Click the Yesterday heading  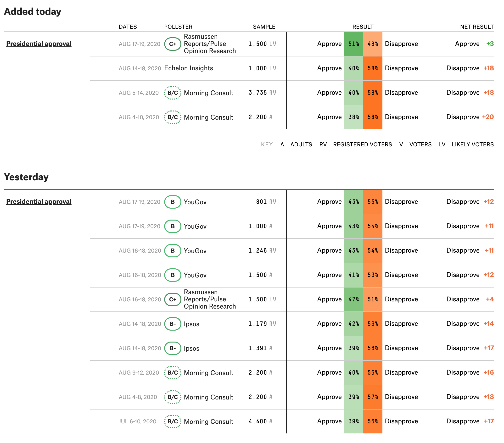coord(26,177)
